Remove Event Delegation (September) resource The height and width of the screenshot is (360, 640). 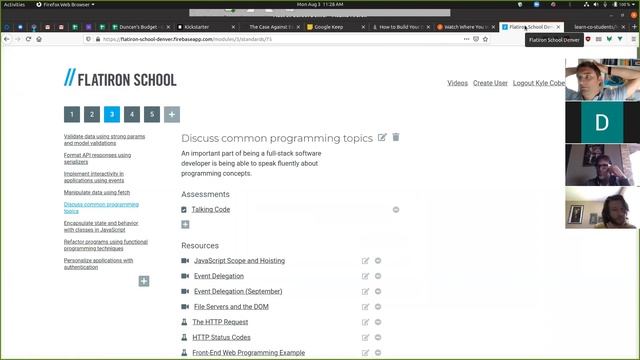point(378,291)
